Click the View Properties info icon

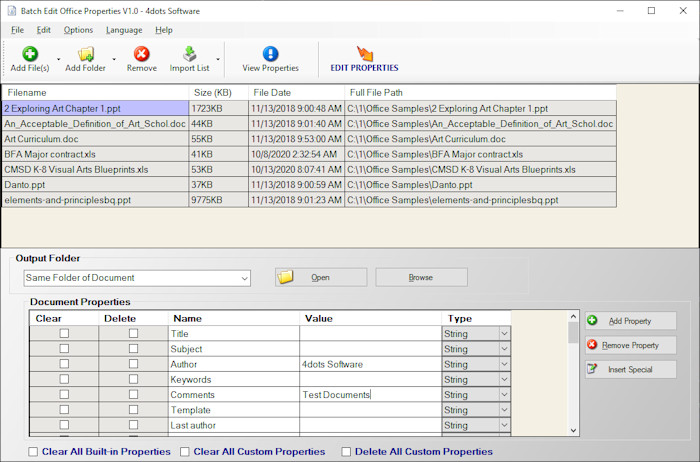[x=270, y=54]
